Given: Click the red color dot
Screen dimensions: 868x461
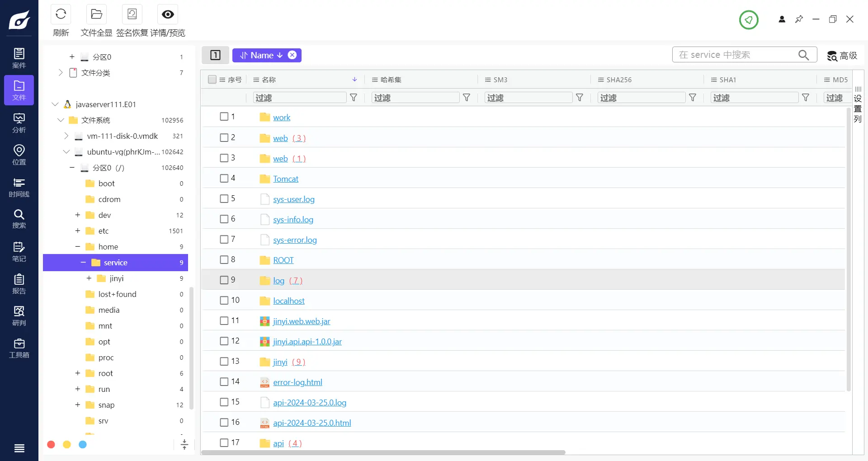Looking at the screenshot, I should pyautogui.click(x=51, y=445).
